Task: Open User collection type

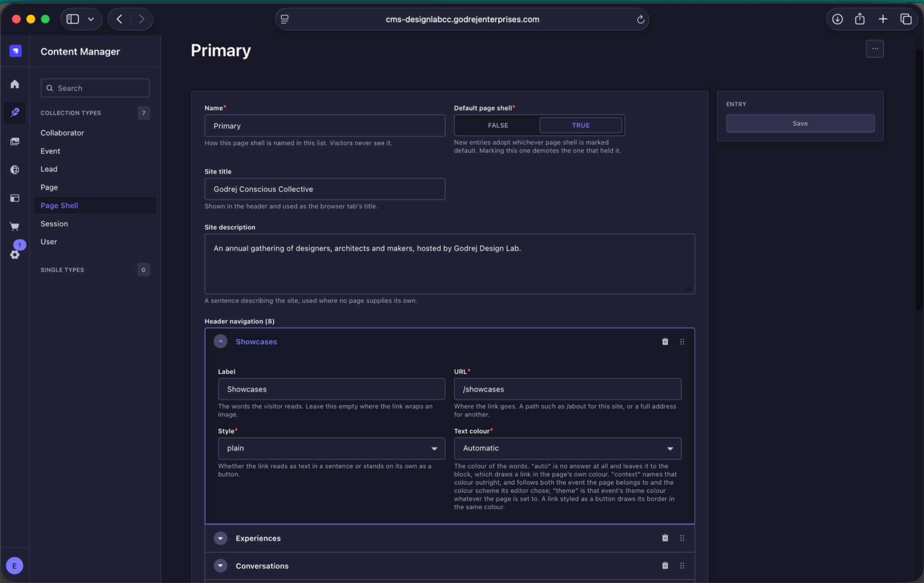Action: [x=49, y=242]
